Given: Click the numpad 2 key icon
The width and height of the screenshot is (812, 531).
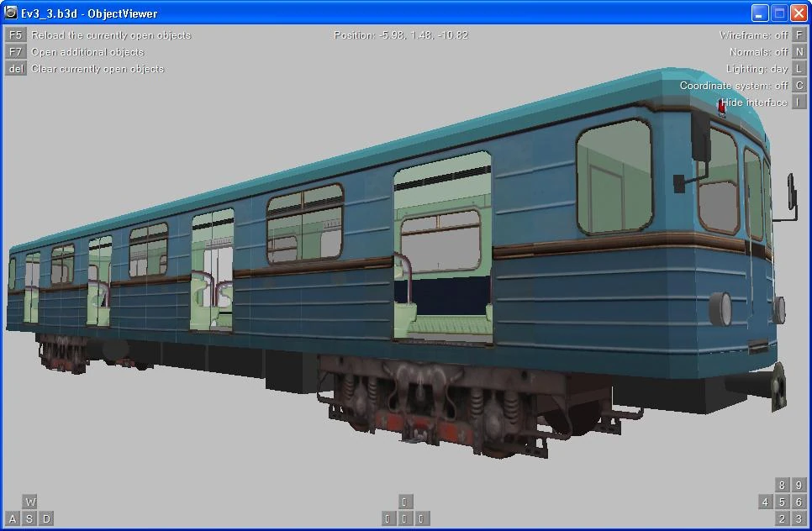Looking at the screenshot, I should [782, 518].
